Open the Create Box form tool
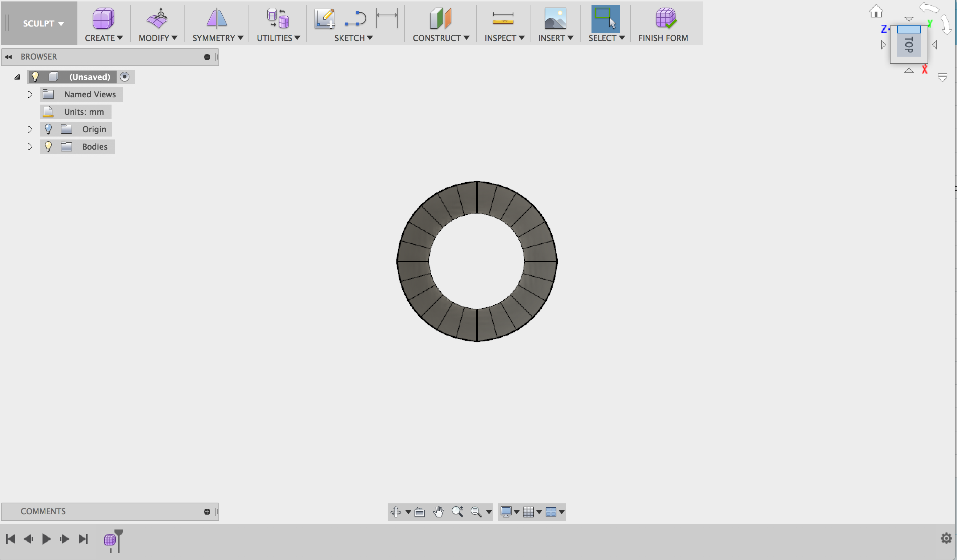Viewport: 957px width, 560px height. tap(103, 18)
